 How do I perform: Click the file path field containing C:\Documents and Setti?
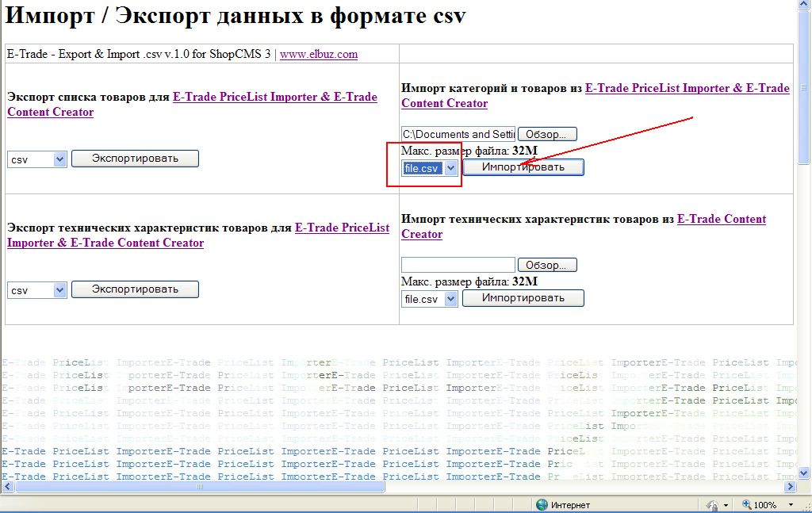coord(458,134)
